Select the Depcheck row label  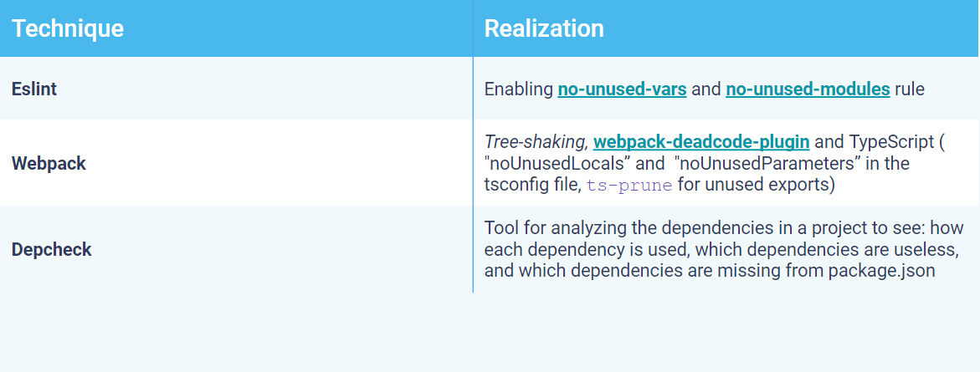pyautogui.click(x=52, y=250)
